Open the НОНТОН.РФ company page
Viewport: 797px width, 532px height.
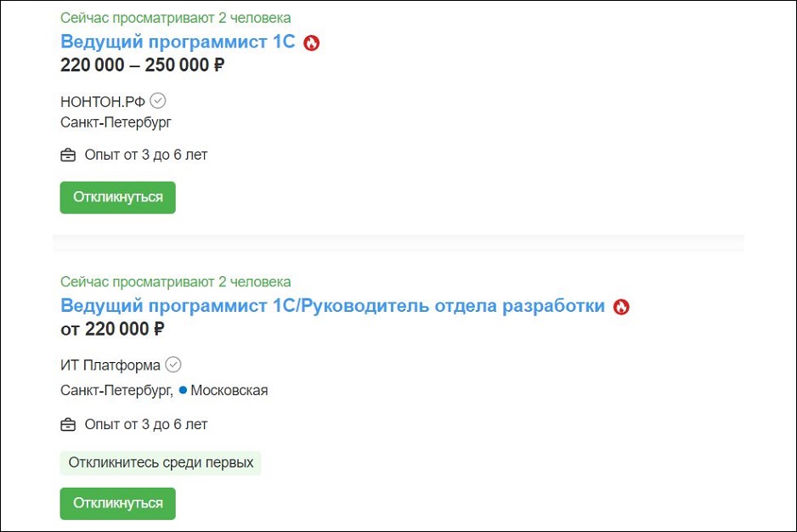103,102
